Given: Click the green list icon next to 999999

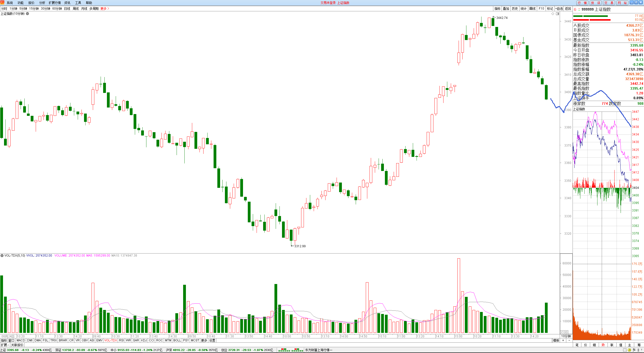Looking at the screenshot, I should [579, 10].
